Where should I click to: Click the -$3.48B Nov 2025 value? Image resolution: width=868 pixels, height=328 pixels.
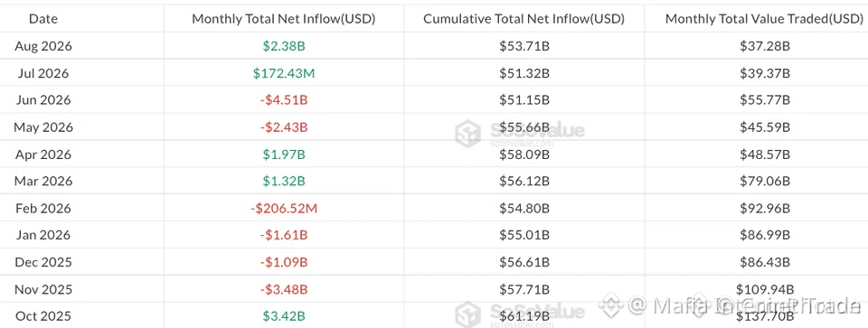coord(284,289)
